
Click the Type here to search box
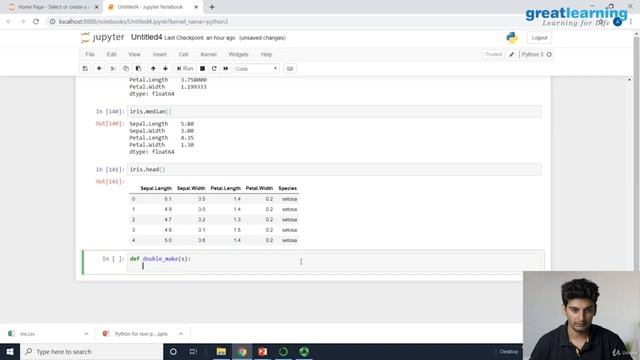coord(92,351)
